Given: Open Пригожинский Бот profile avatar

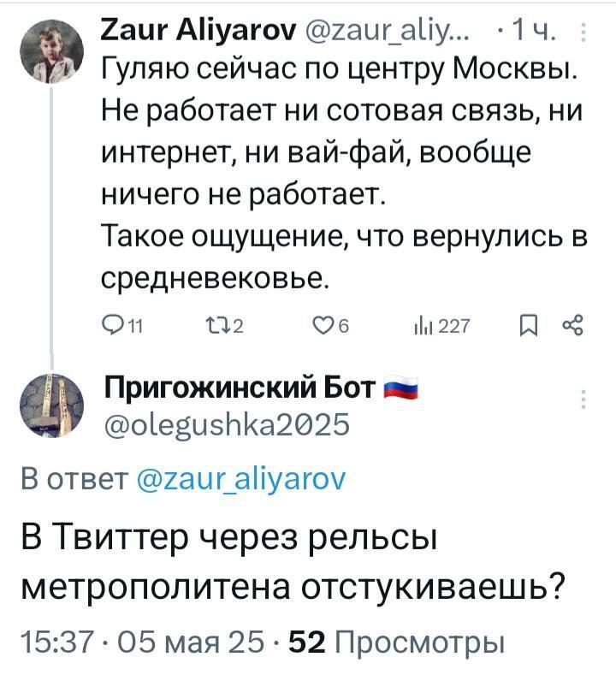Looking at the screenshot, I should point(51,403).
